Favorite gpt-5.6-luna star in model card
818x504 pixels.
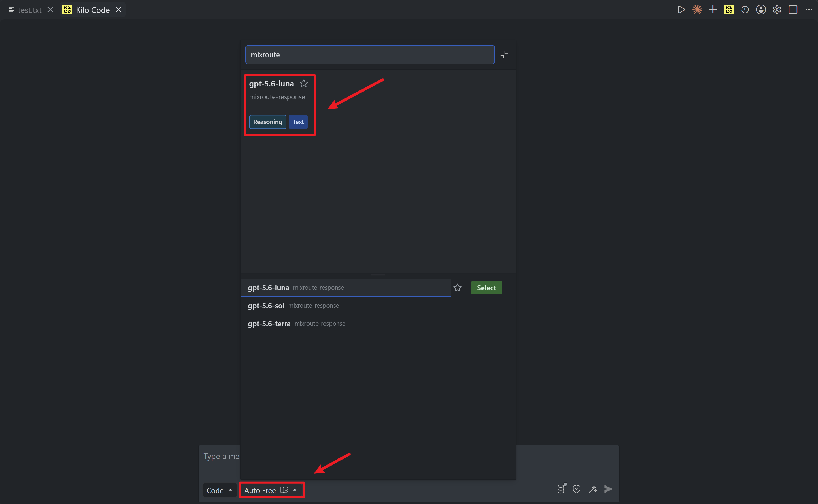click(304, 83)
